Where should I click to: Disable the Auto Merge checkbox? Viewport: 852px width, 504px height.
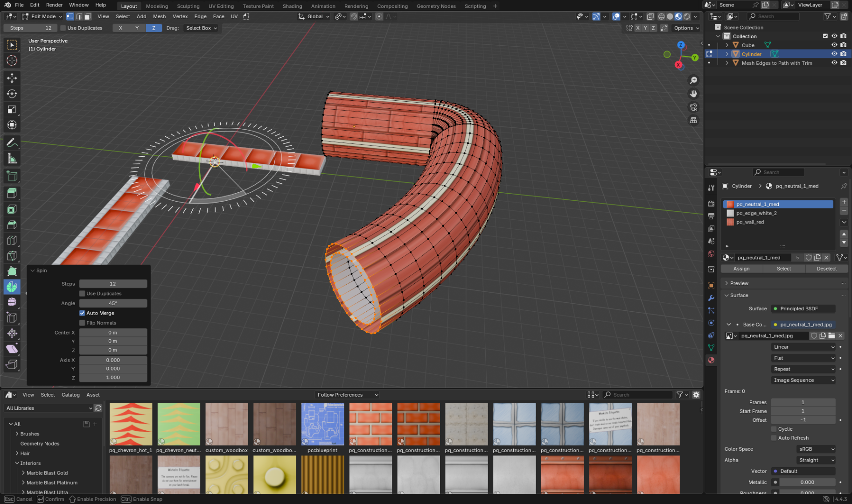point(82,313)
